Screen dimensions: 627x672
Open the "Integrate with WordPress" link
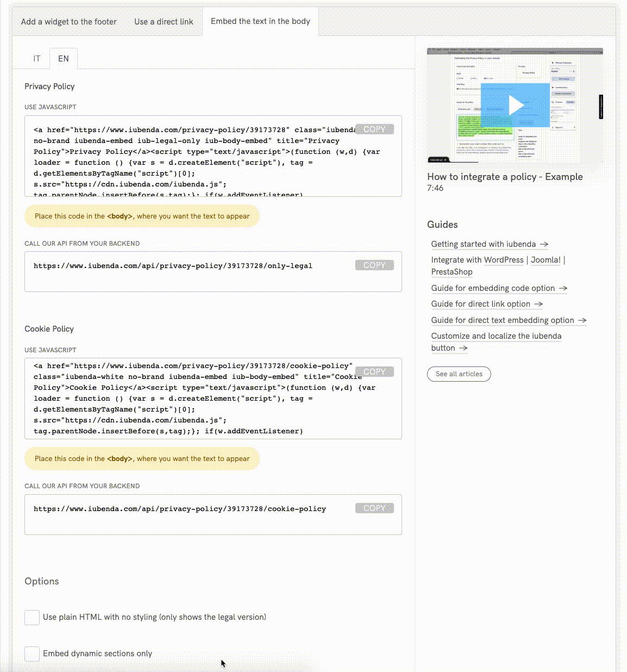[x=503, y=260]
